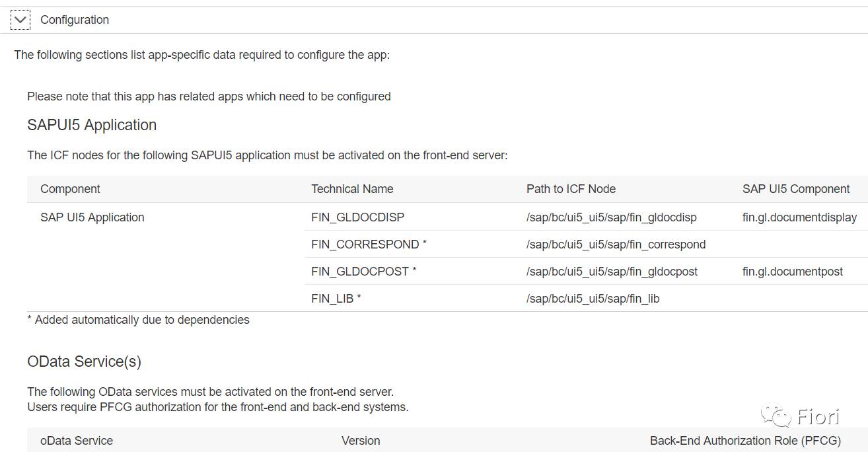
Task: Click the Back-End Authorization Role (PFCG) header
Action: pos(745,441)
